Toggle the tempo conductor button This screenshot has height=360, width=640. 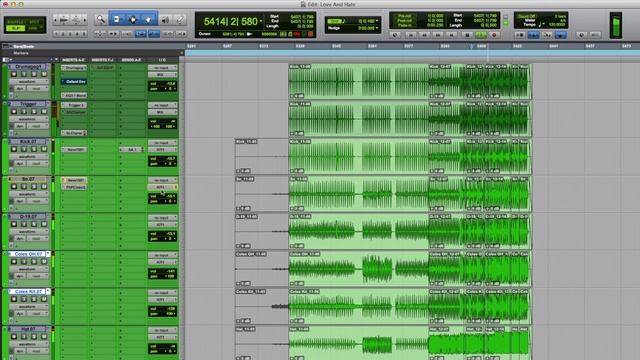click(x=547, y=35)
